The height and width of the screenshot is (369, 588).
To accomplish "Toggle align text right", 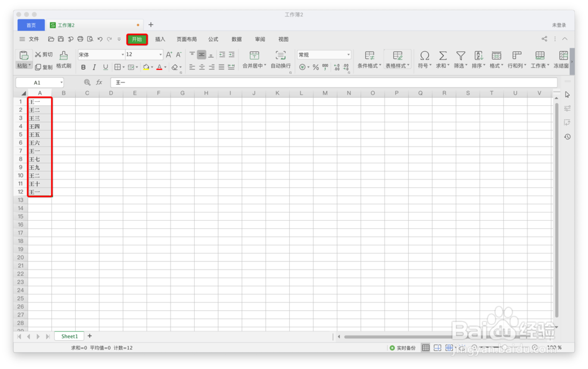I will [x=212, y=67].
